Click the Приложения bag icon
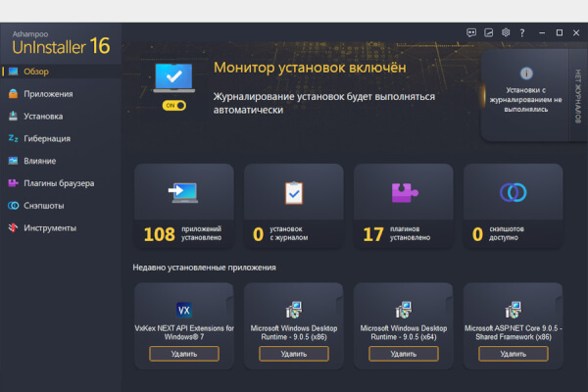This screenshot has width=588, height=392. tap(13, 94)
